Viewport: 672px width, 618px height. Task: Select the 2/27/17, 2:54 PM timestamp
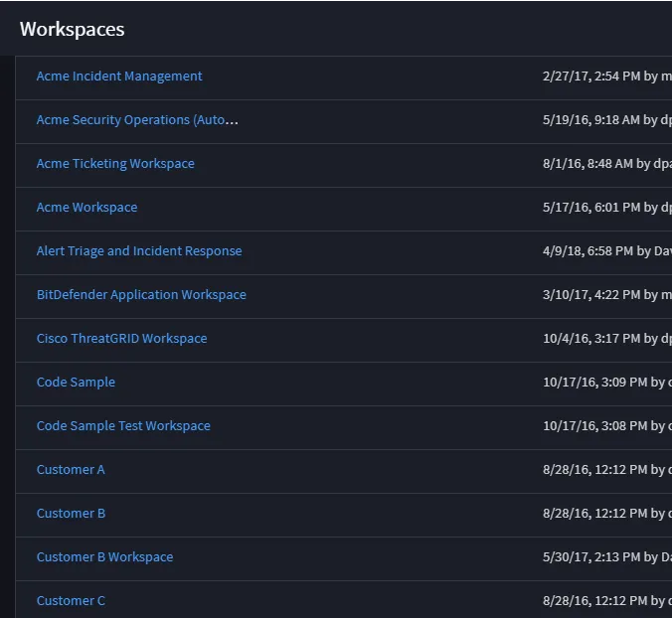(x=591, y=77)
